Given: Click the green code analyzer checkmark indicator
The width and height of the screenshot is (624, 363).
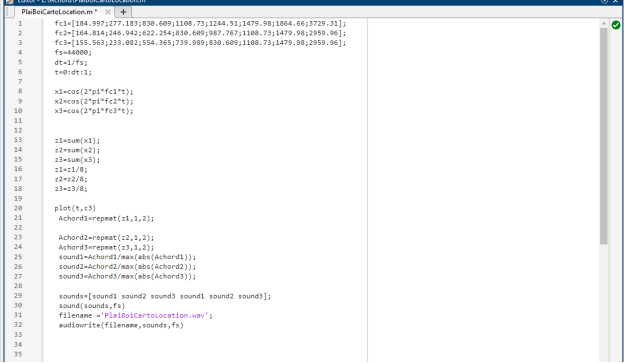Looking at the screenshot, I should pyautogui.click(x=616, y=25).
